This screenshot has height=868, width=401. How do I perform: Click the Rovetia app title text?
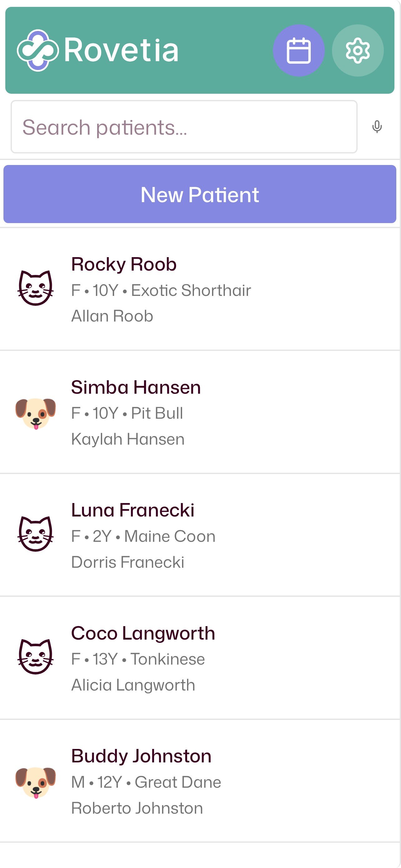pos(121,50)
